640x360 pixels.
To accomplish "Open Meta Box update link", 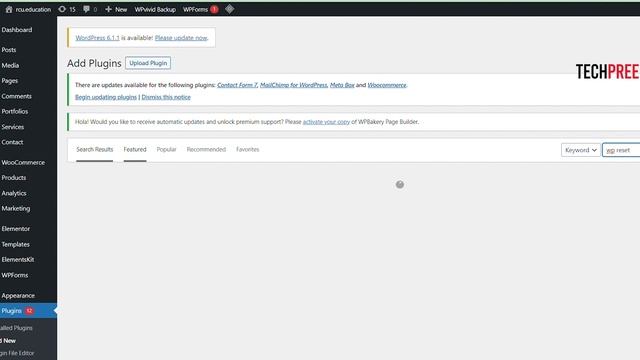I will click(342, 85).
